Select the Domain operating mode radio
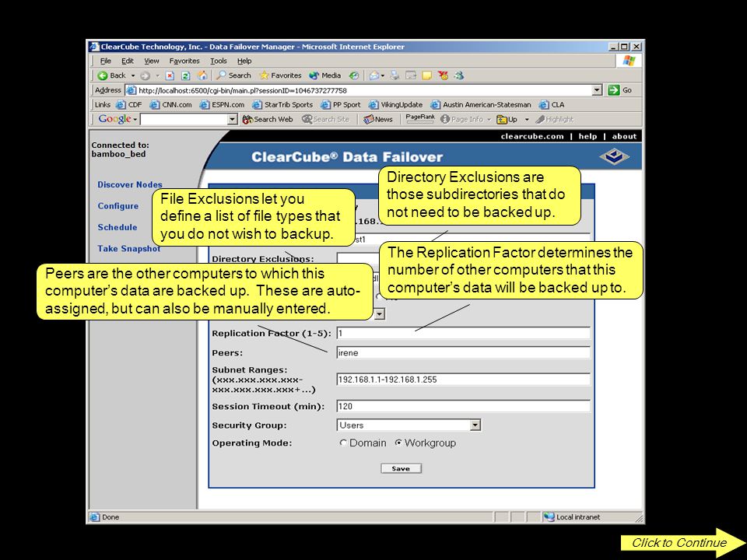The width and height of the screenshot is (747, 560). tap(343, 443)
